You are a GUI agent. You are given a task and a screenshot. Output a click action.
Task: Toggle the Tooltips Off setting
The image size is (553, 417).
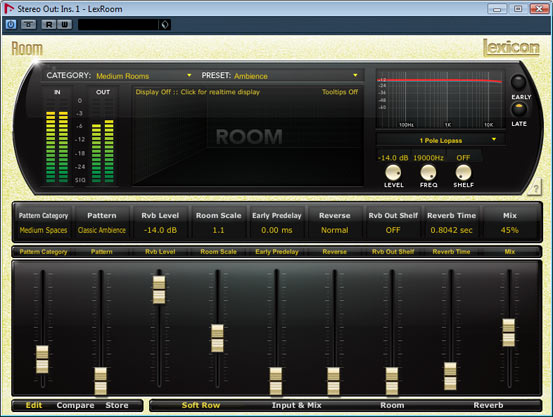[340, 92]
